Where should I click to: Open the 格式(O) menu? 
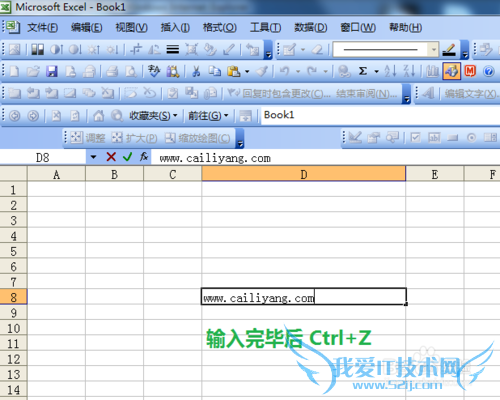220,27
